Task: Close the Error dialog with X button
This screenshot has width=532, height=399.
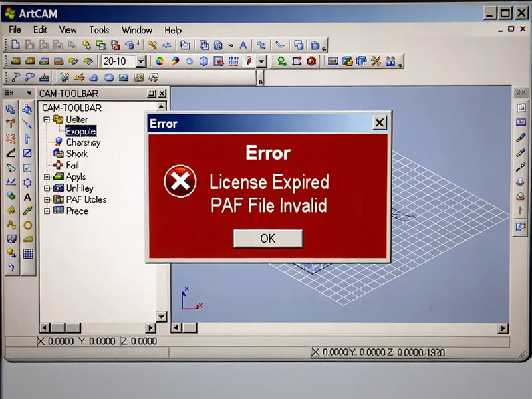Action: (379, 123)
